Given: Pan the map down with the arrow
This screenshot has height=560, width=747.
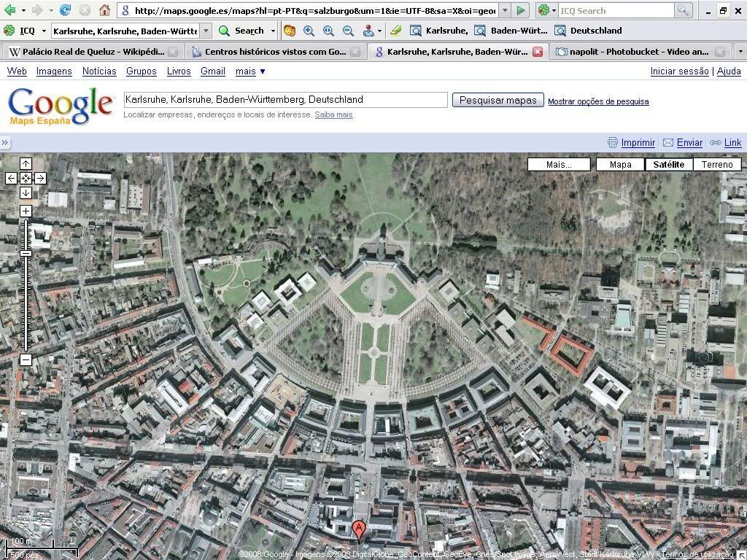Looking at the screenshot, I should [x=26, y=192].
